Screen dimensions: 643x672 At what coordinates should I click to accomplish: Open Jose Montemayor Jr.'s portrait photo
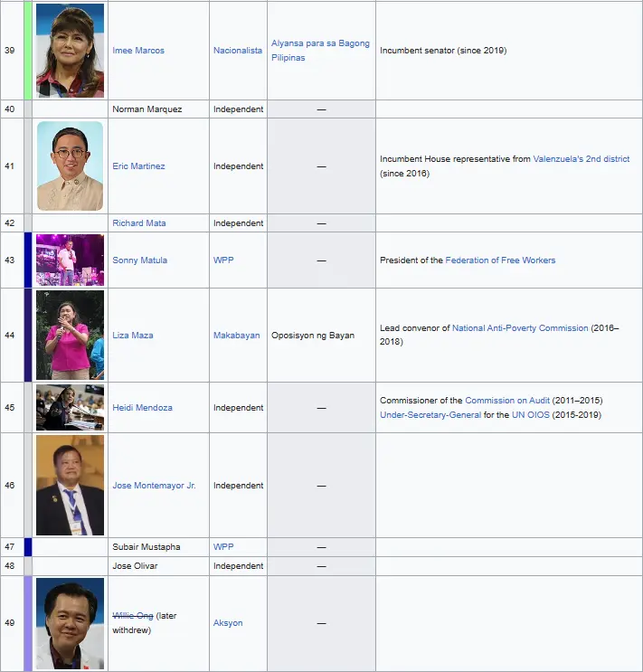[x=70, y=485]
